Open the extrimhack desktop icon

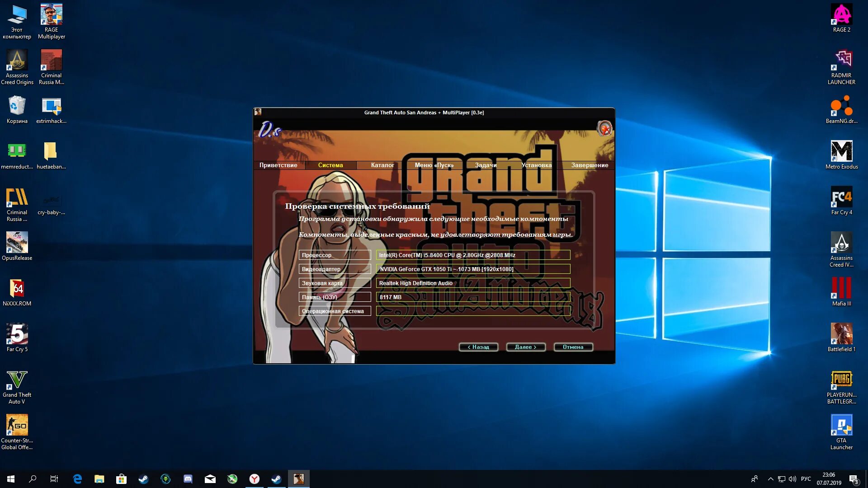coord(51,109)
